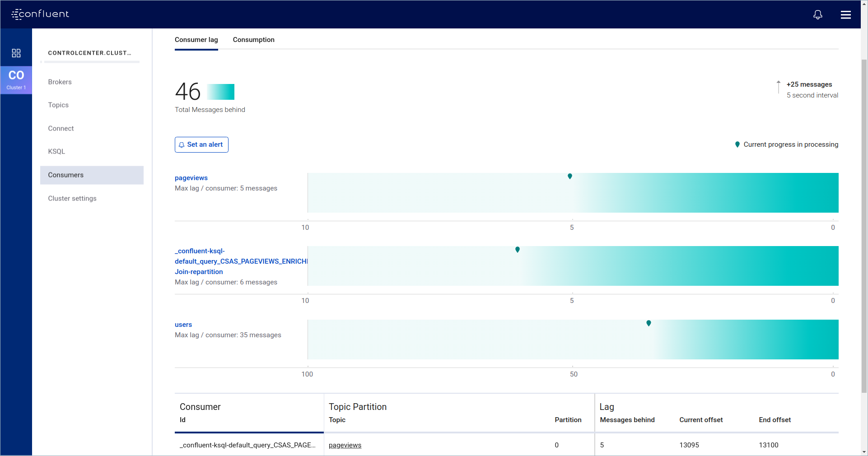Open the notifications bell

(817, 15)
